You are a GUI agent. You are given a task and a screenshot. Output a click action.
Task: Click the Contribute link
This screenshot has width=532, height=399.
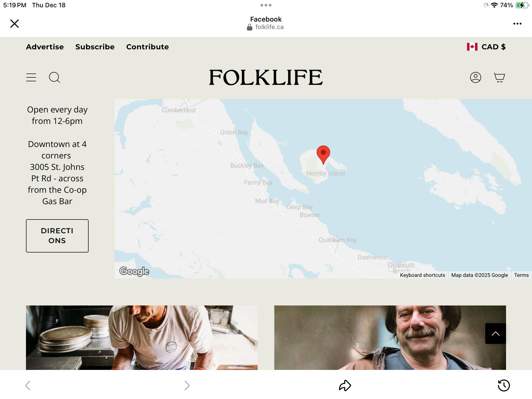[147, 47]
